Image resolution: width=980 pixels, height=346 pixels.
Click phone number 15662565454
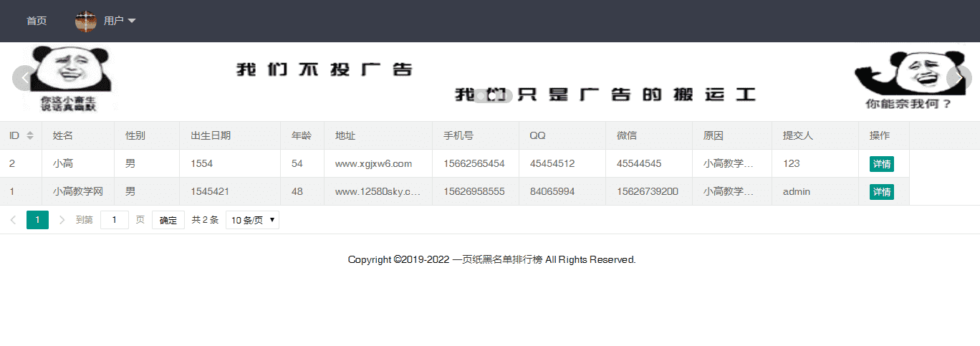pyautogui.click(x=474, y=163)
